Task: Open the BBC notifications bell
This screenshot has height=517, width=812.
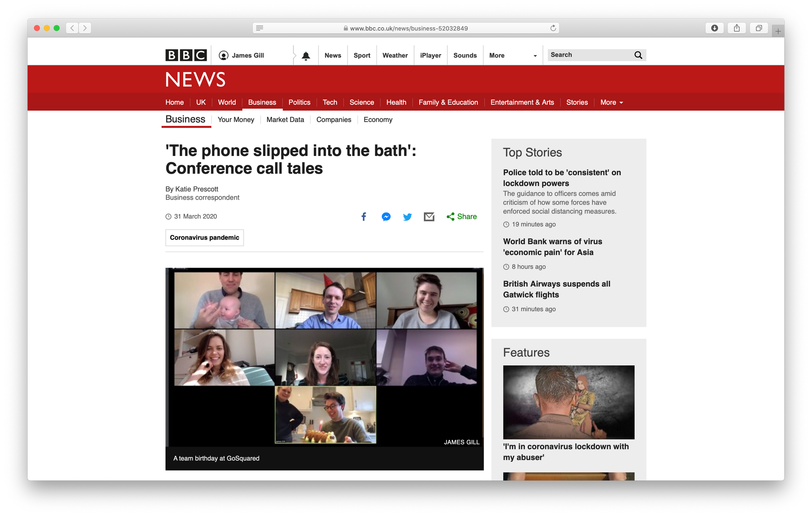Action: [x=306, y=56]
